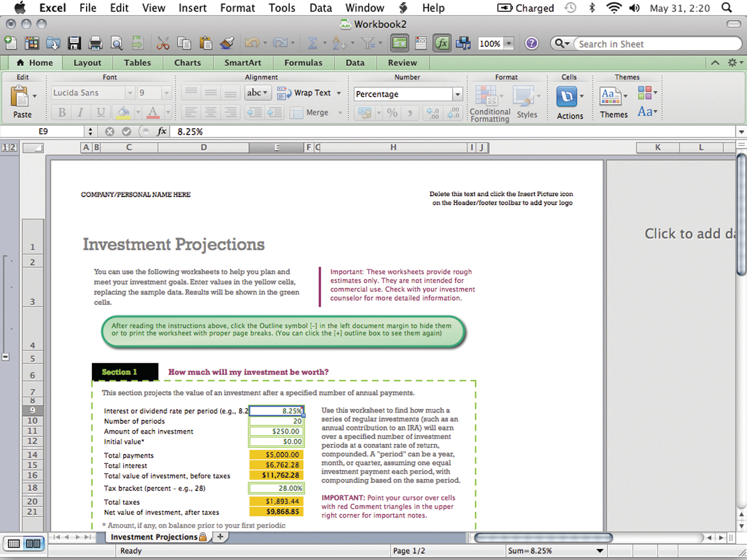The image size is (747, 560).
Task: Redo the last action
Action: coord(280,43)
